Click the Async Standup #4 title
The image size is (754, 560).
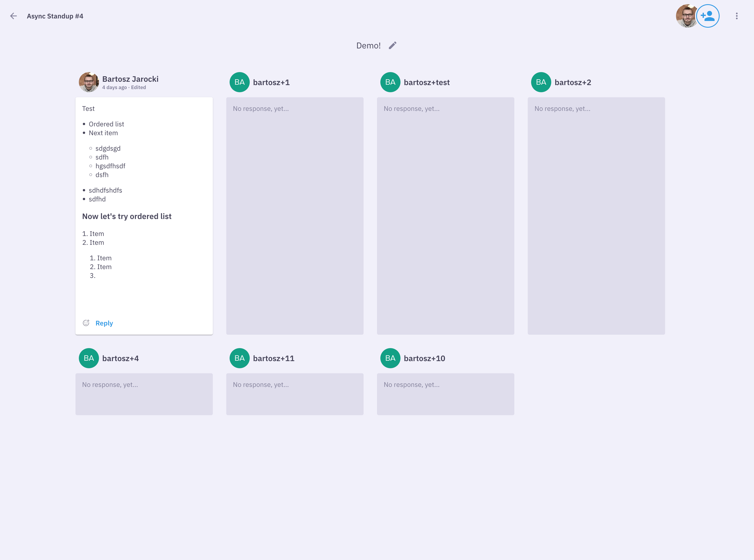pos(55,16)
